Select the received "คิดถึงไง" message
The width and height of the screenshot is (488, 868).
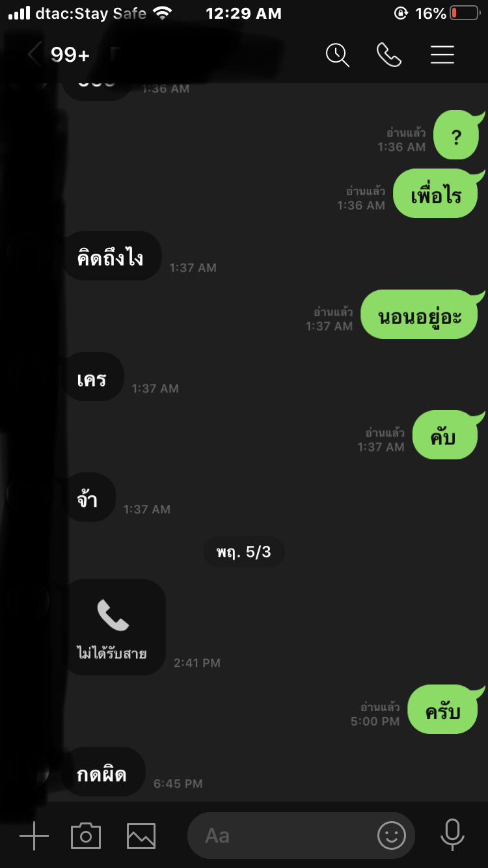pos(111,256)
